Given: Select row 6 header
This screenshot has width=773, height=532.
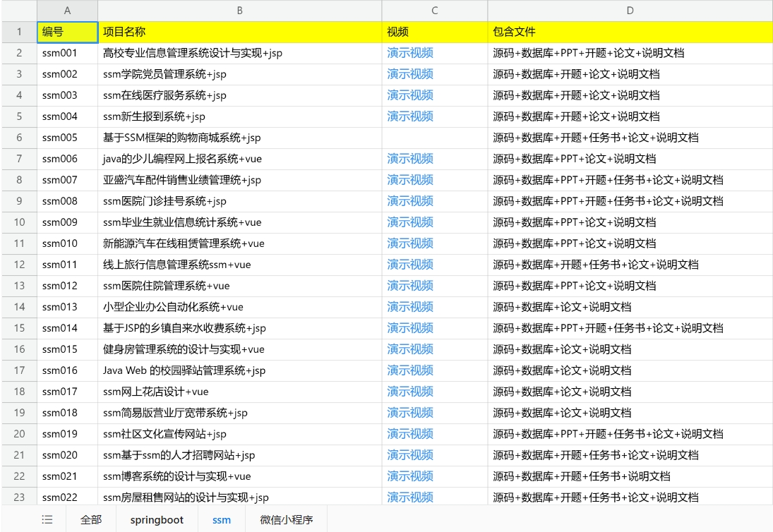Looking at the screenshot, I should point(19,138).
